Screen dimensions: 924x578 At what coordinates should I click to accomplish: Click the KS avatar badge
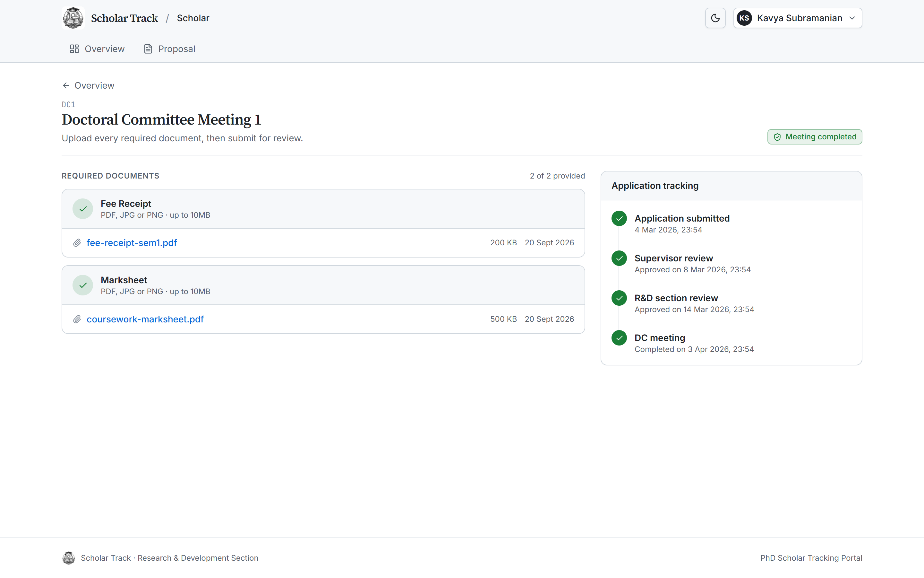pyautogui.click(x=744, y=18)
